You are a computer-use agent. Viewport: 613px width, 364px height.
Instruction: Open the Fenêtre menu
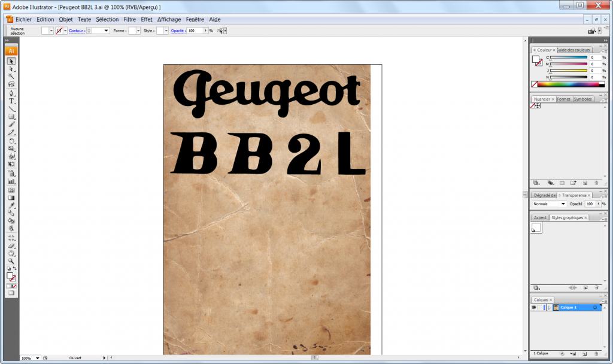(x=195, y=19)
